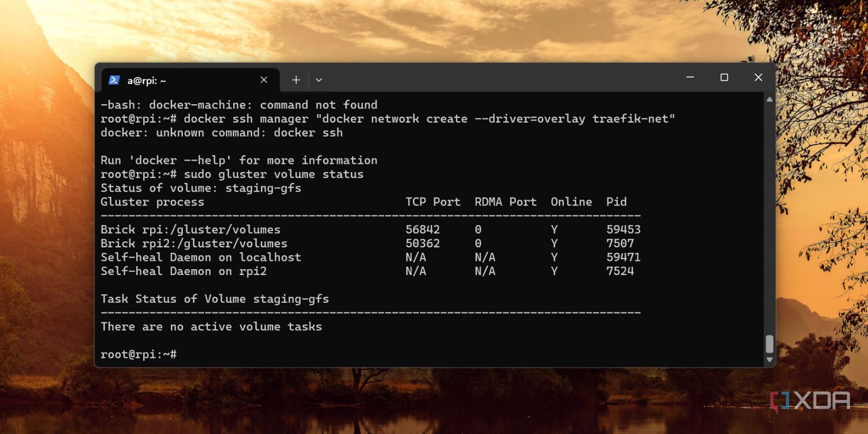Click the Pid 7524 value
The image size is (868, 434).
click(620, 271)
